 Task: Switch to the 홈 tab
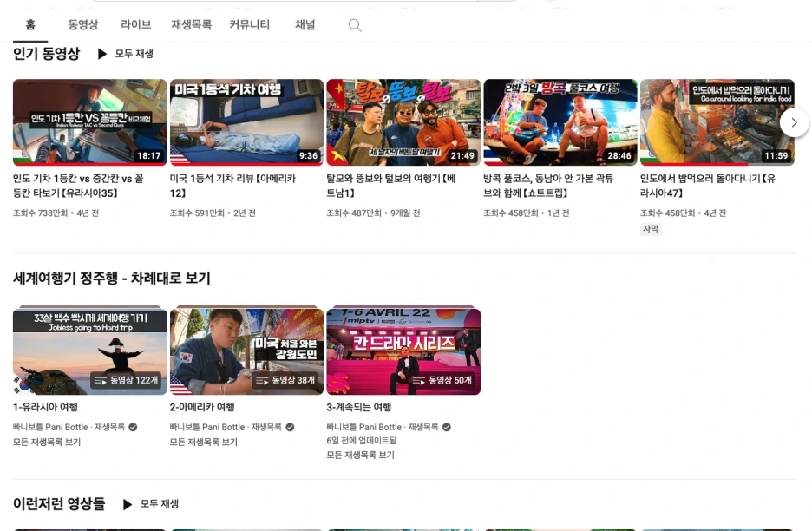pos(30,25)
